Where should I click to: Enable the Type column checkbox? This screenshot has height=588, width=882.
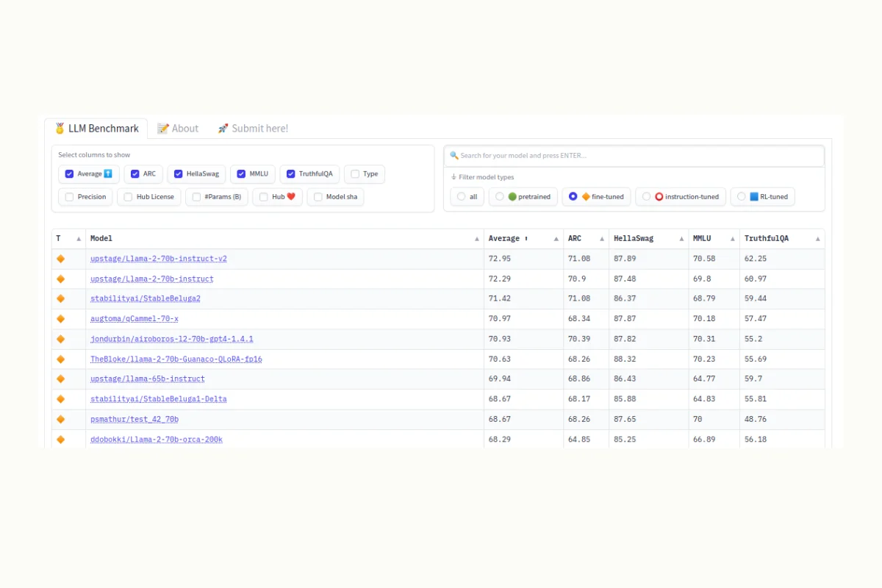tap(355, 174)
